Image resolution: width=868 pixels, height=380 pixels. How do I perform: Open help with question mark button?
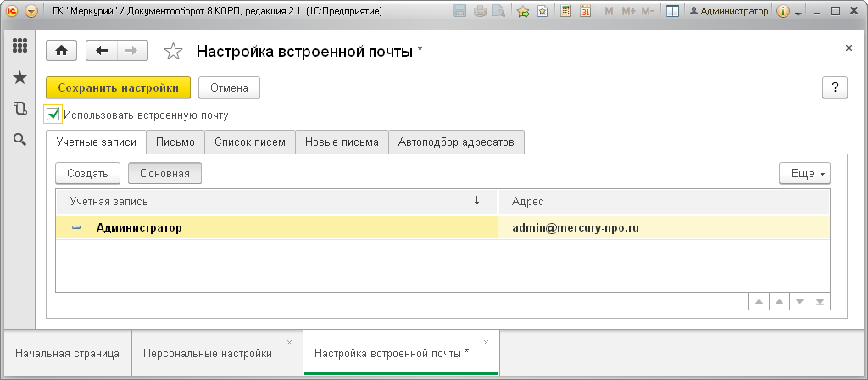click(x=835, y=87)
